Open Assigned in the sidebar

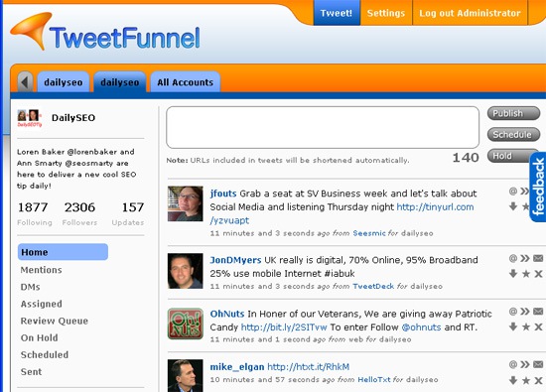coord(41,304)
